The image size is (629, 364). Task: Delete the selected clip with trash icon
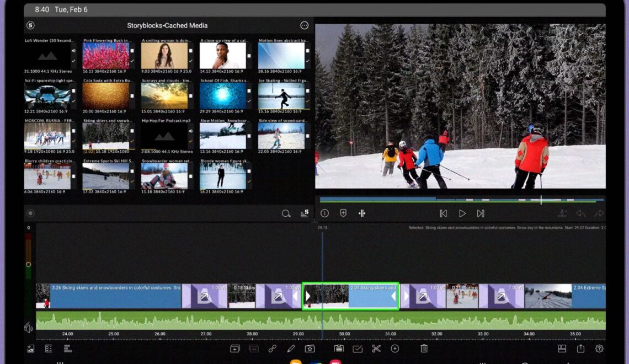coord(424,349)
